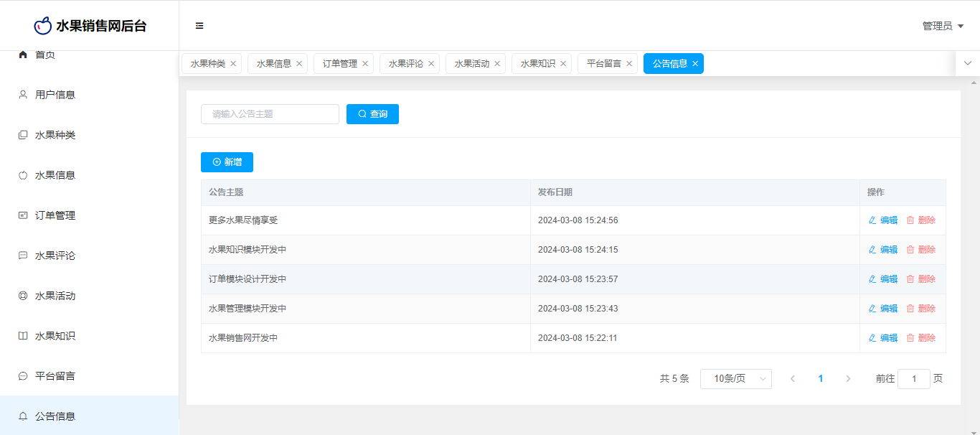The width and height of the screenshot is (980, 435).
Task: Switch to the 订单管理 tab
Action: click(339, 64)
